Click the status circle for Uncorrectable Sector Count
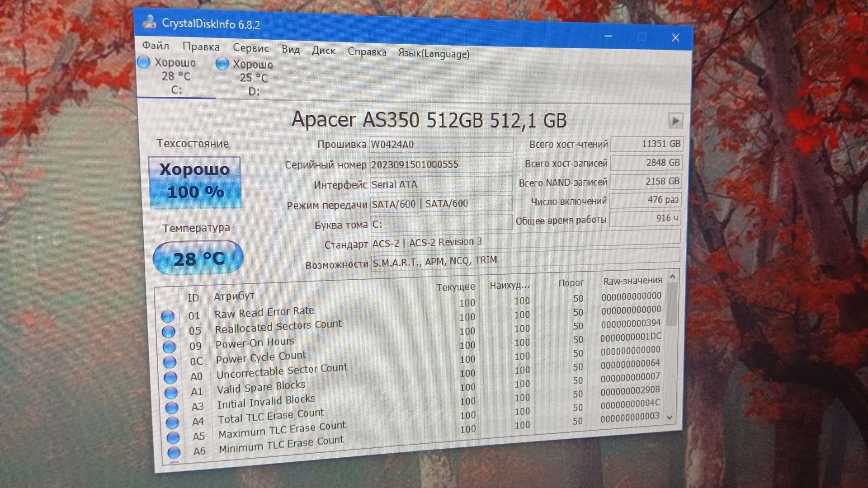Viewport: 868px width, 488px height. pos(170,377)
